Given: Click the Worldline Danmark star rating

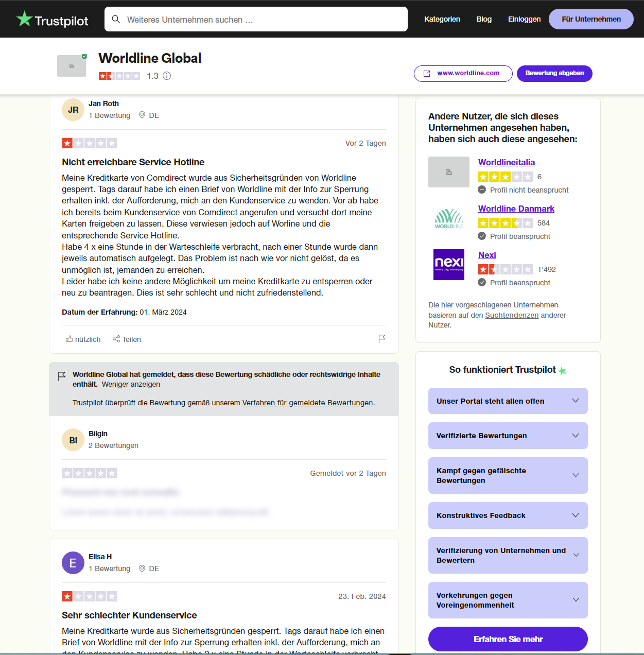Looking at the screenshot, I should (x=506, y=223).
